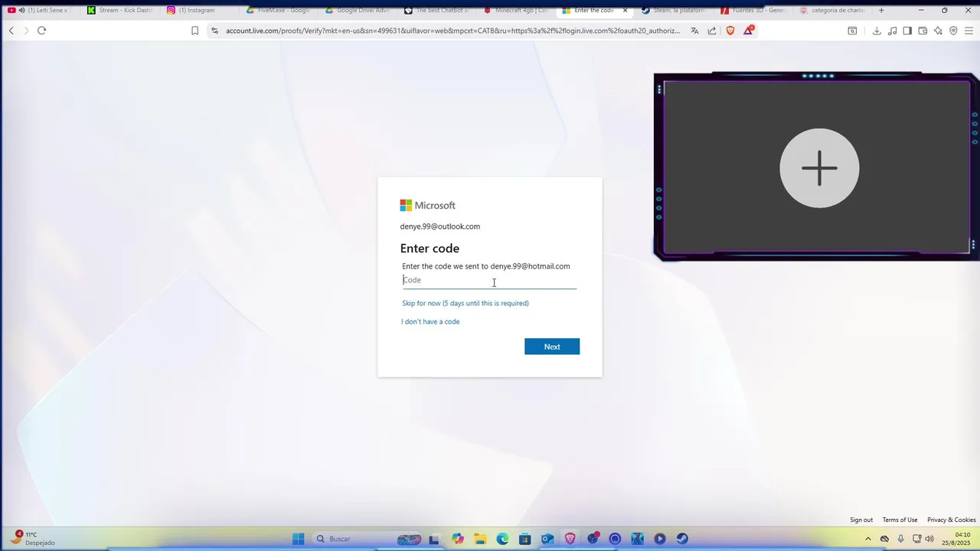The height and width of the screenshot is (551, 980).
Task: Switch to the 'Minecraft 4gb' tab
Action: (518, 10)
